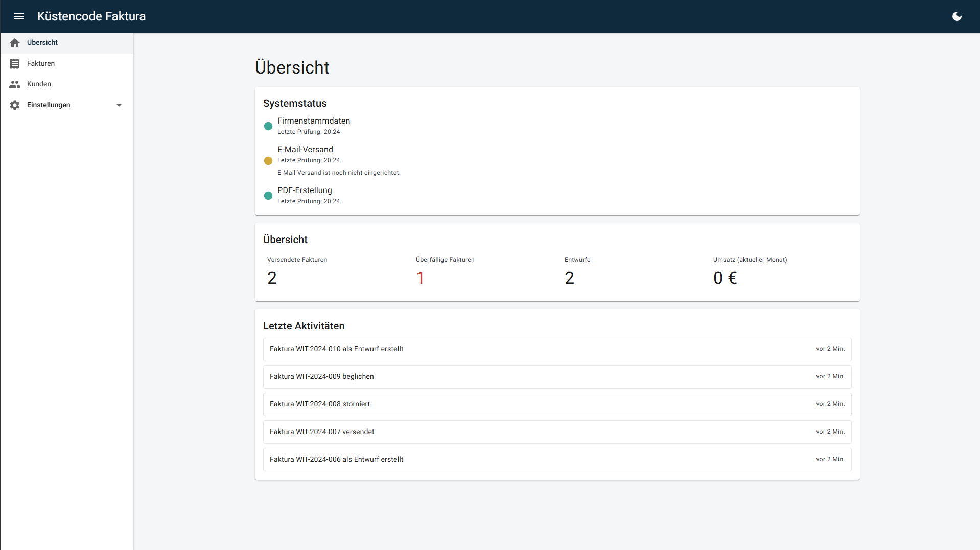Click the Fakturen invoice icon

15,63
